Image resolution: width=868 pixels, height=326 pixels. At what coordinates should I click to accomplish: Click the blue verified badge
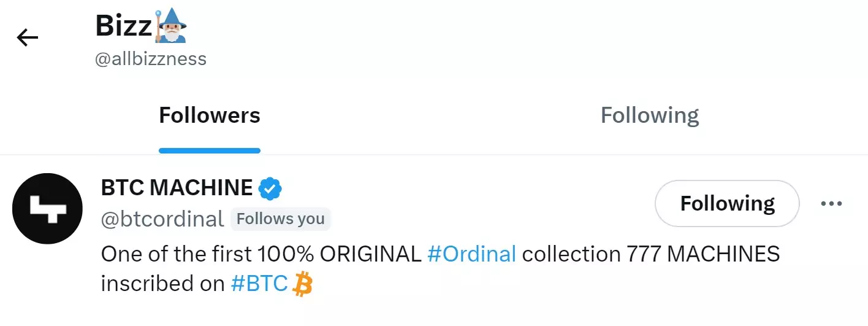270,188
